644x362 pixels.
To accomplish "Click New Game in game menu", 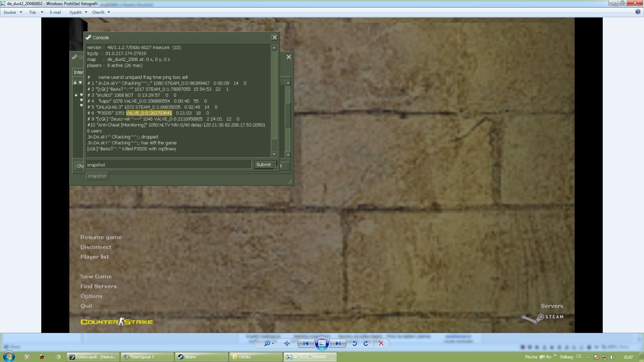I will pyautogui.click(x=96, y=277).
